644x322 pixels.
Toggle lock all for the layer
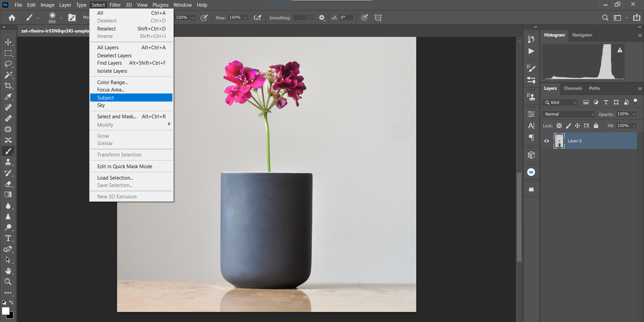pyautogui.click(x=596, y=126)
